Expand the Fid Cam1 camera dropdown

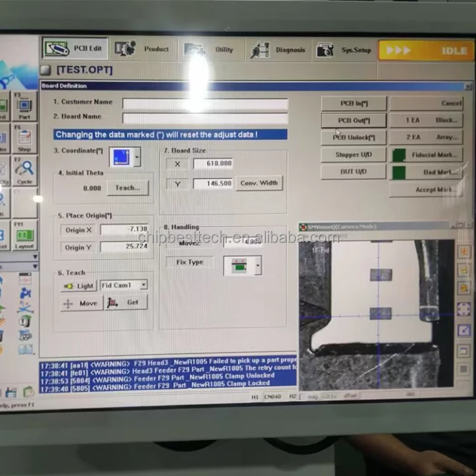(x=143, y=286)
